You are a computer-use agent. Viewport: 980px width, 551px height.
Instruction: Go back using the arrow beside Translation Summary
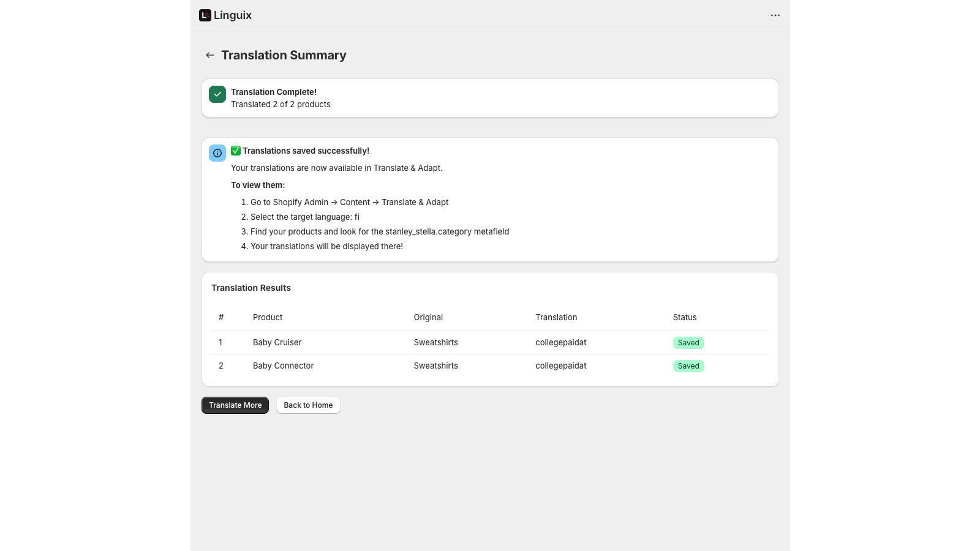tap(210, 55)
